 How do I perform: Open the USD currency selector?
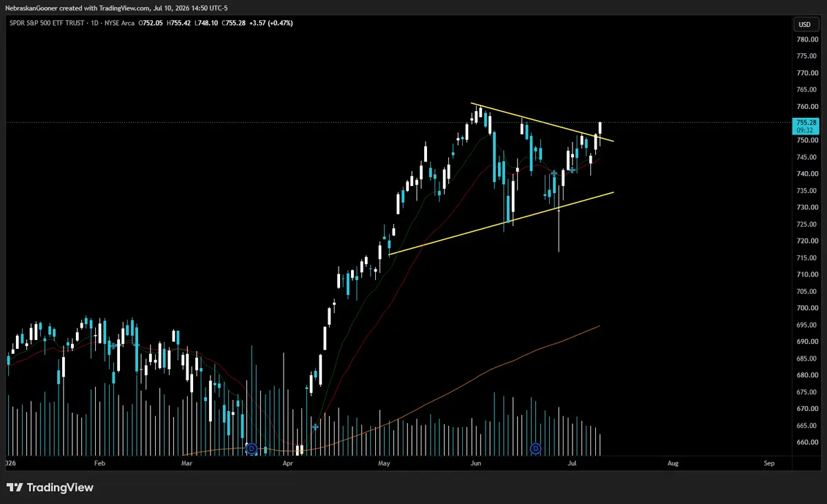[x=804, y=24]
